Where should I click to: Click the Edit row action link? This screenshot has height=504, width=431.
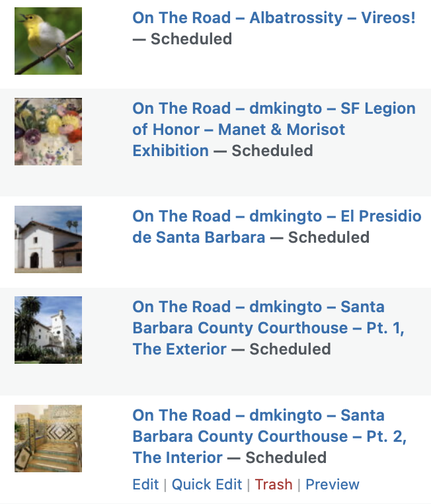point(145,484)
